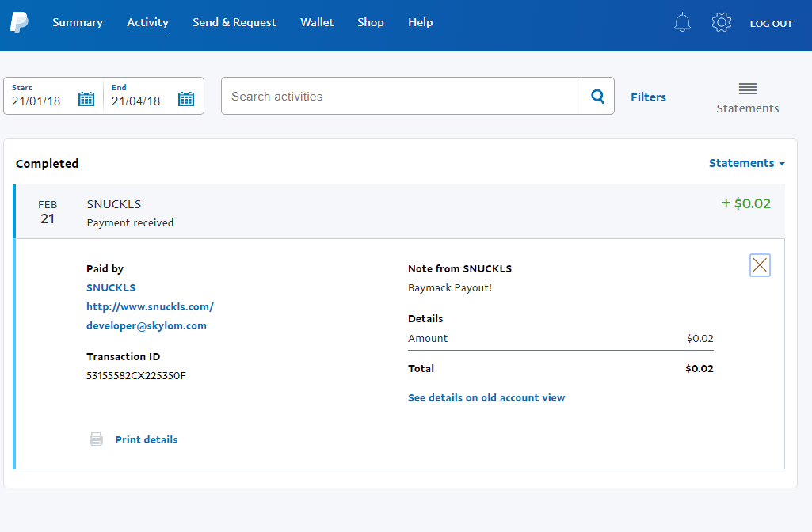Image resolution: width=812 pixels, height=532 pixels.
Task: Click the Print details link
Action: [x=147, y=440]
